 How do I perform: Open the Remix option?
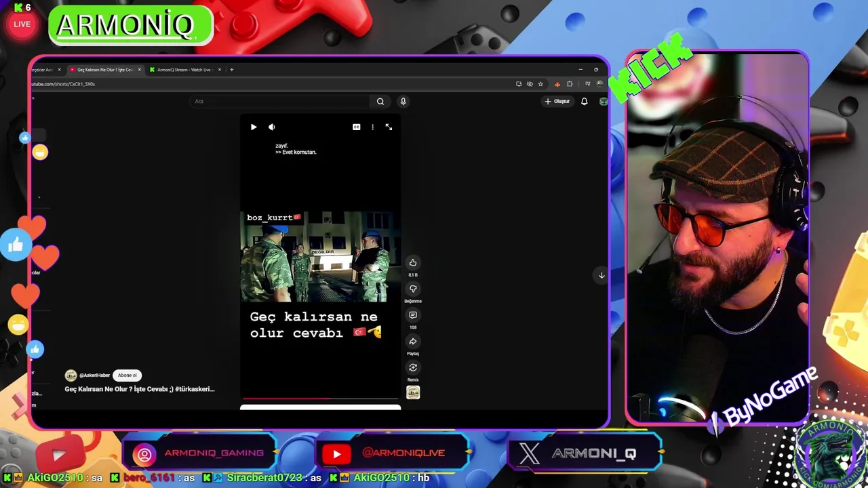[413, 368]
